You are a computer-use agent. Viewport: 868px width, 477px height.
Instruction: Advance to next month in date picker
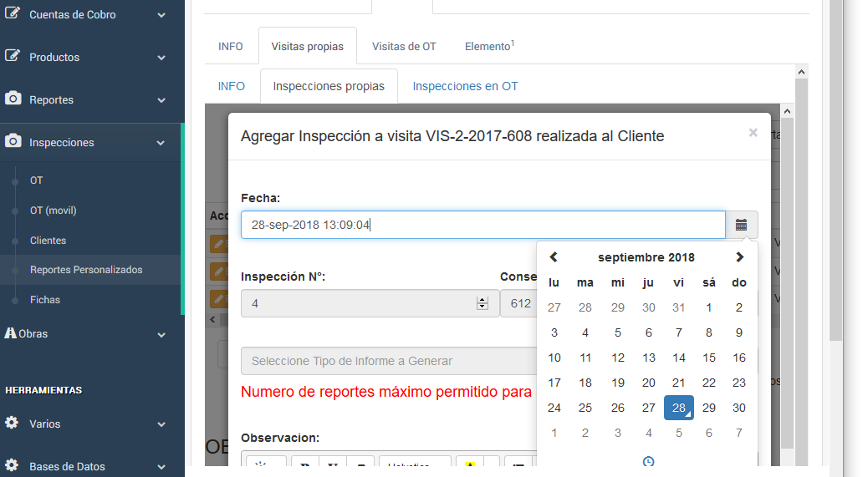pyautogui.click(x=739, y=257)
